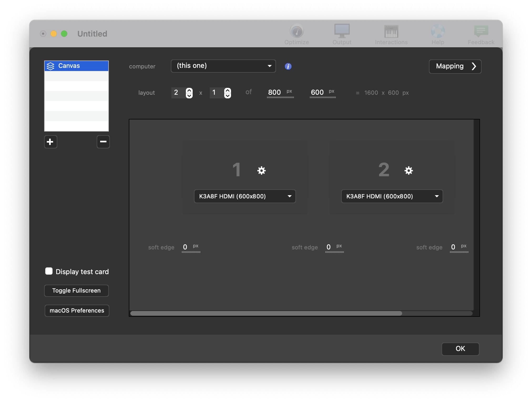Open the computer "(this one)" dropdown
This screenshot has height=402, width=532.
point(223,66)
